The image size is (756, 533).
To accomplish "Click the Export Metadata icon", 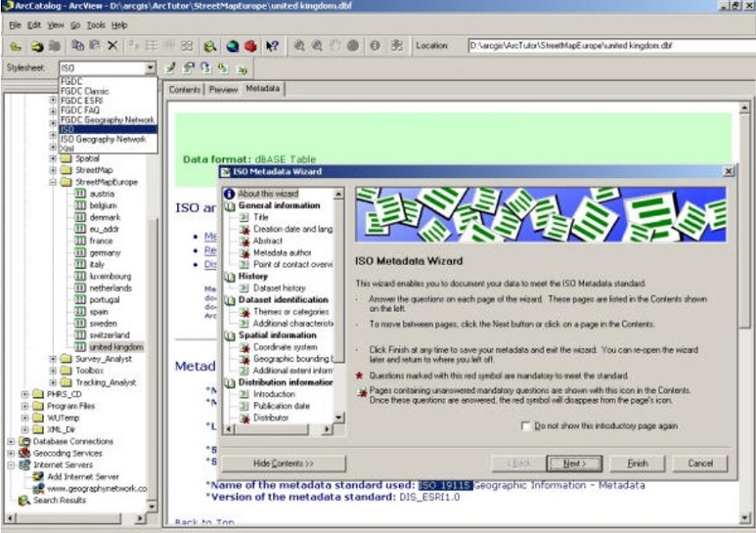I will tap(242, 70).
